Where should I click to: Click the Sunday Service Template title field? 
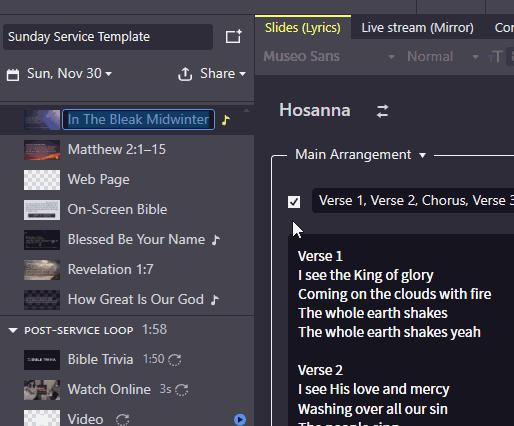(108, 37)
